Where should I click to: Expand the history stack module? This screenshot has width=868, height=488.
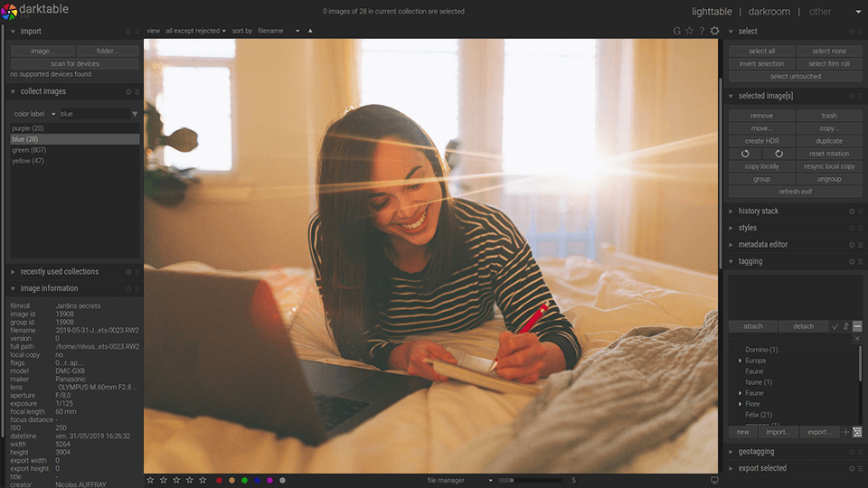[731, 211]
